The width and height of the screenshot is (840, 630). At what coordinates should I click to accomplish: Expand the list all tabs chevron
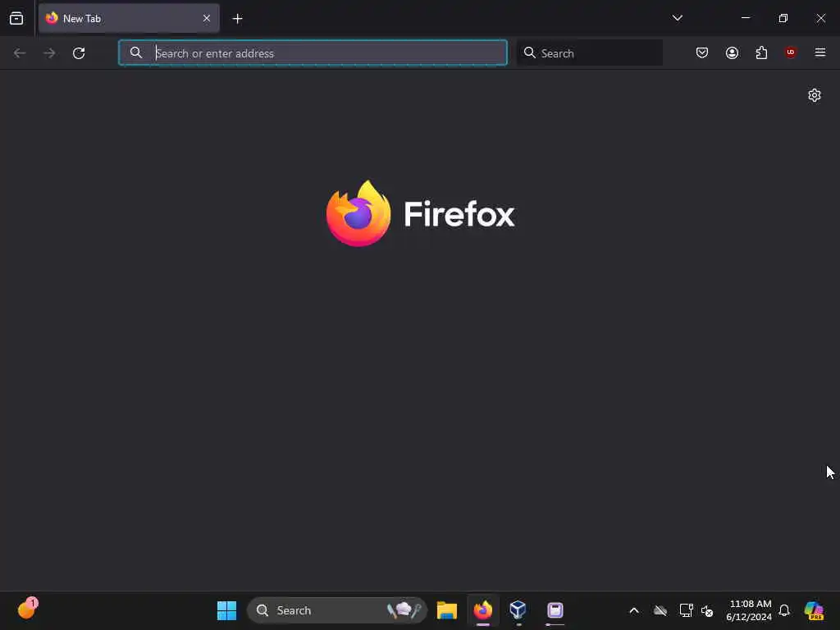coord(677,18)
